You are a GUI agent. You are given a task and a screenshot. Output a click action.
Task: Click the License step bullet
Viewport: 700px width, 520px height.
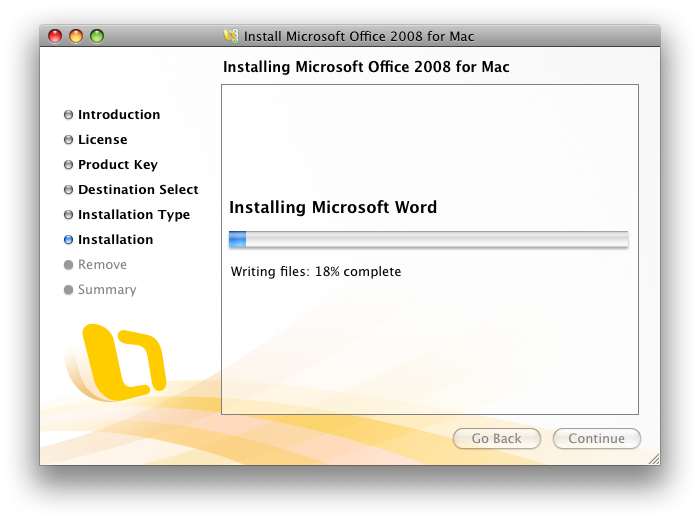[x=68, y=140]
